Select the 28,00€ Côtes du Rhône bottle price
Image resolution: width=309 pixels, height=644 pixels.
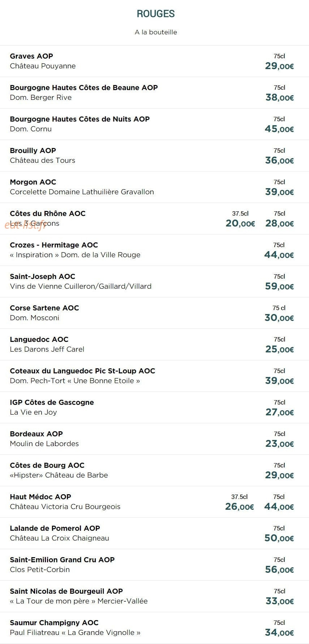point(279,224)
